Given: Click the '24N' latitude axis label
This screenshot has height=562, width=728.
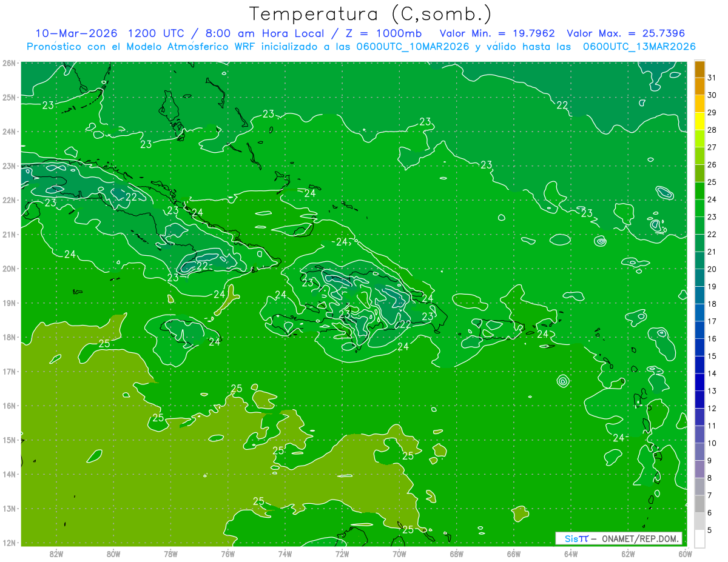Looking at the screenshot, I should 8,132.
